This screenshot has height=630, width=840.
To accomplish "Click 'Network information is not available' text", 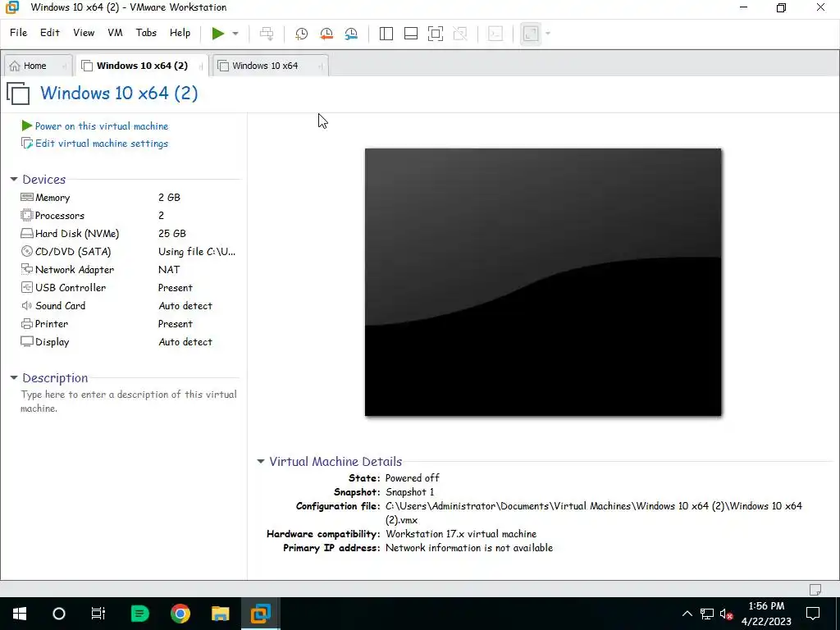I will tap(469, 547).
